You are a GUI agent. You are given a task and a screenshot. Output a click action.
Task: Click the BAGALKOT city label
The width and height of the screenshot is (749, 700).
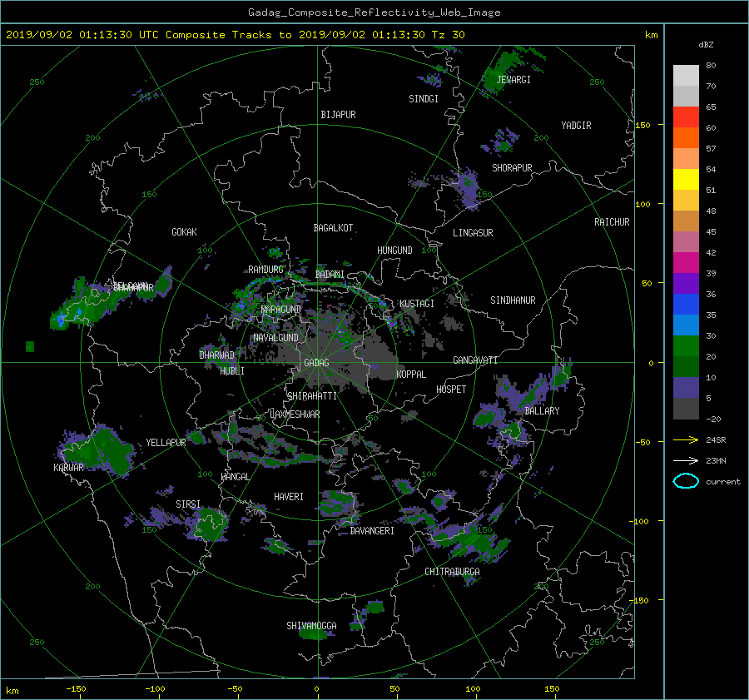(333, 228)
